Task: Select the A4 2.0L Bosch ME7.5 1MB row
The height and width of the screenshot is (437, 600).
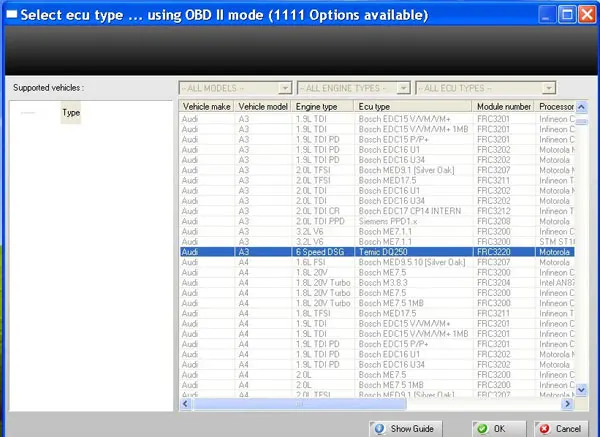Action: coord(377,385)
